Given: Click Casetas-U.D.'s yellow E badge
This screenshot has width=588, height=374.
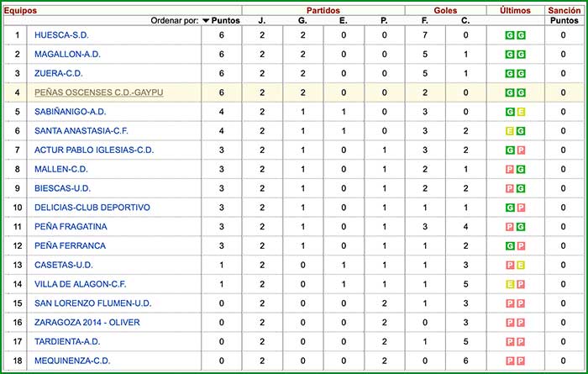Looking at the screenshot, I should coord(521,265).
